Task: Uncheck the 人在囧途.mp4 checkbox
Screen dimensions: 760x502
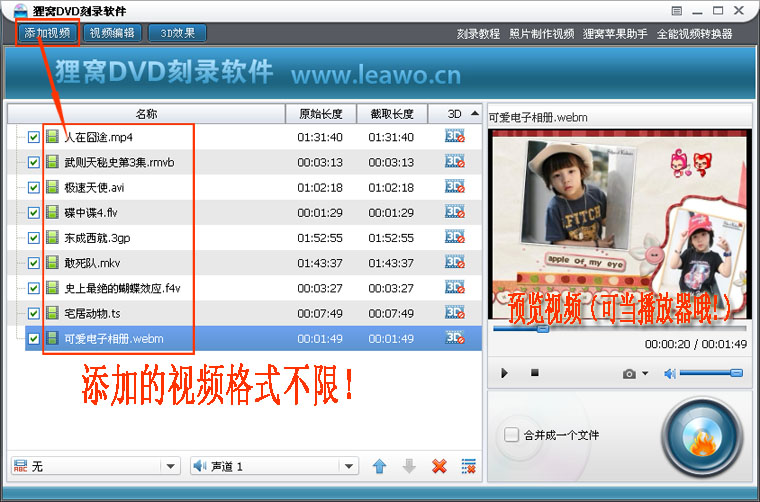Action: point(33,137)
